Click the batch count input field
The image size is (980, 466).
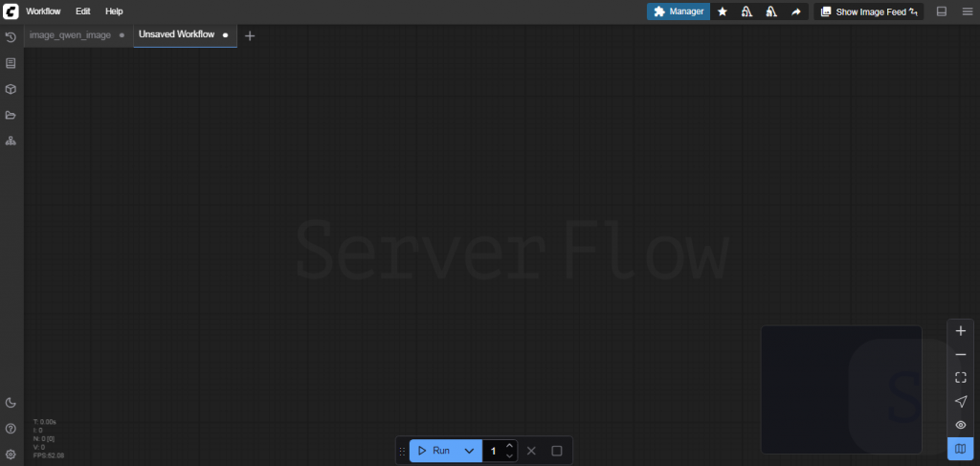tap(493, 451)
